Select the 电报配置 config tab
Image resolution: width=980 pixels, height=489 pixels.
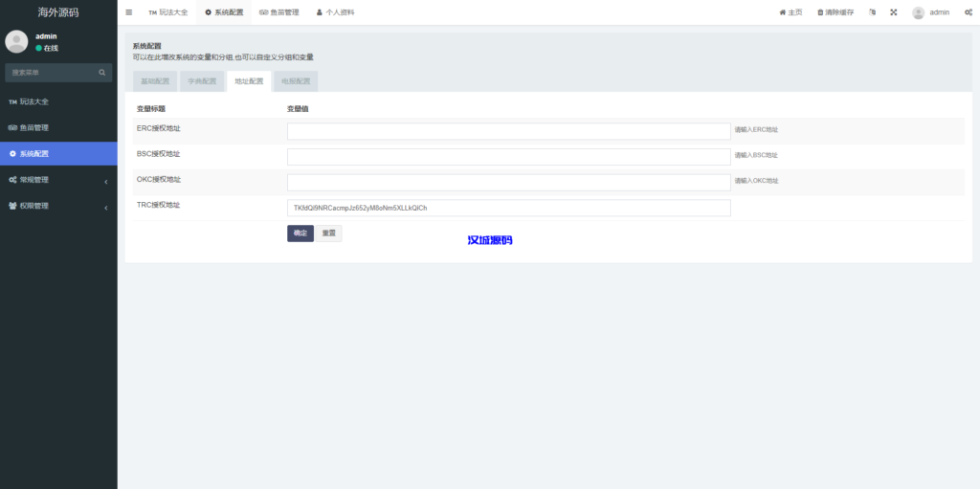tap(296, 81)
